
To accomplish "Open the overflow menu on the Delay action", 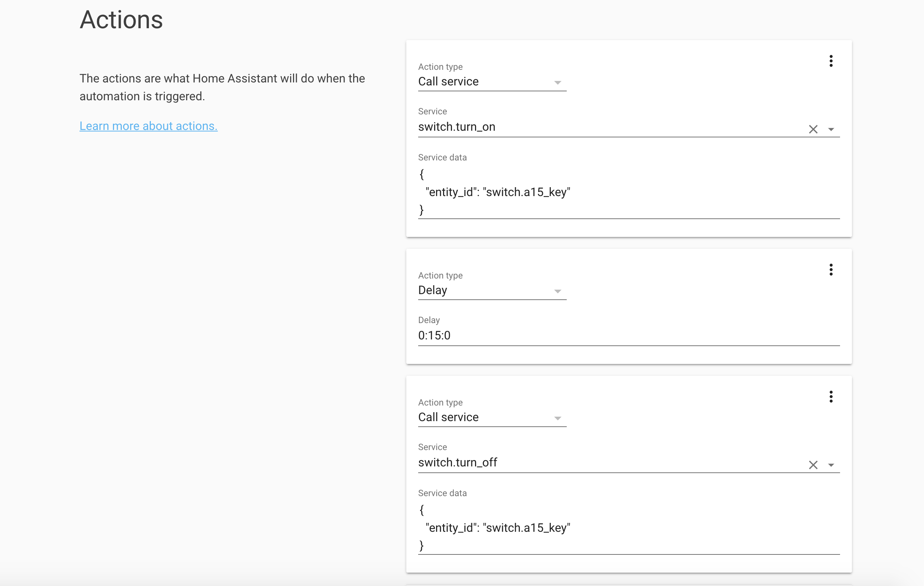I will (x=831, y=270).
